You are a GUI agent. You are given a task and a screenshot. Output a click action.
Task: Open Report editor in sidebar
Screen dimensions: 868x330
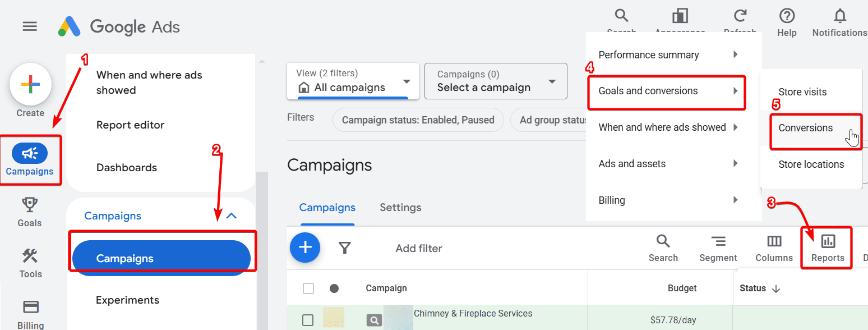130,125
